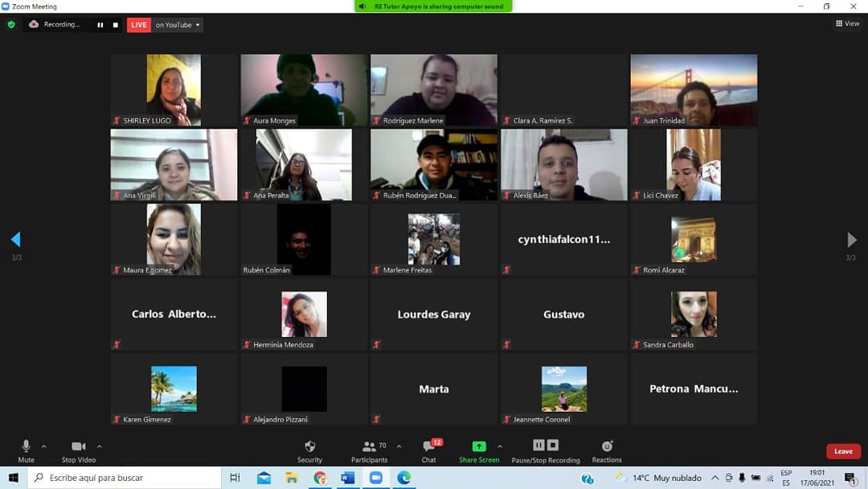
Task: Open Microsoft Word on taskbar
Action: (x=348, y=478)
